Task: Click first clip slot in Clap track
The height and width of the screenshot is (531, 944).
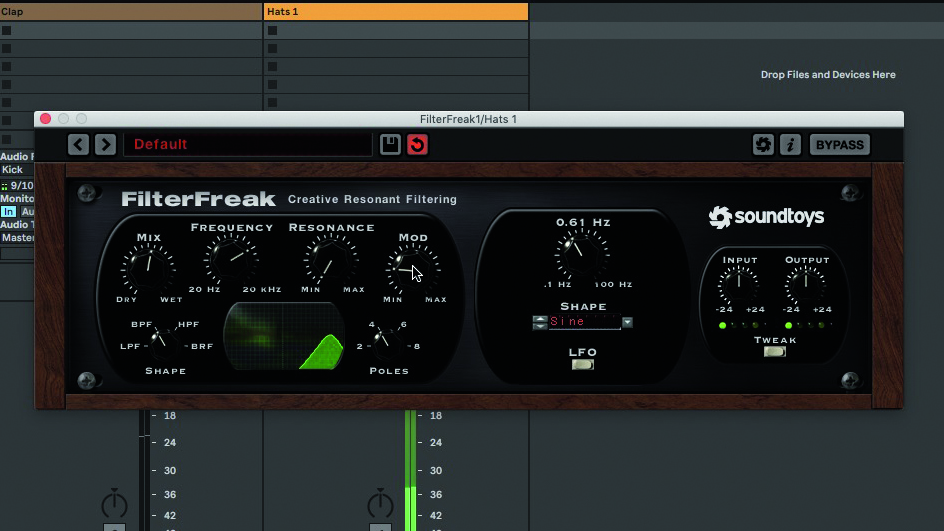Action: [131, 30]
